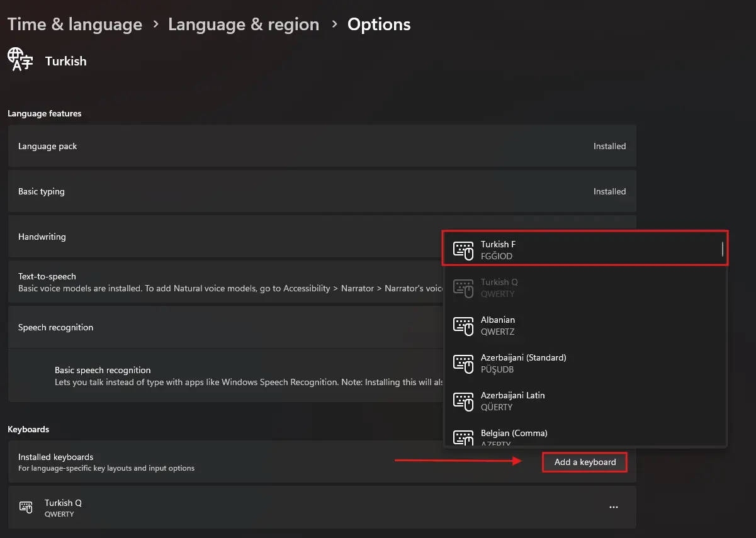Click QWERTY subtitle of installed Turkish Q

point(59,514)
